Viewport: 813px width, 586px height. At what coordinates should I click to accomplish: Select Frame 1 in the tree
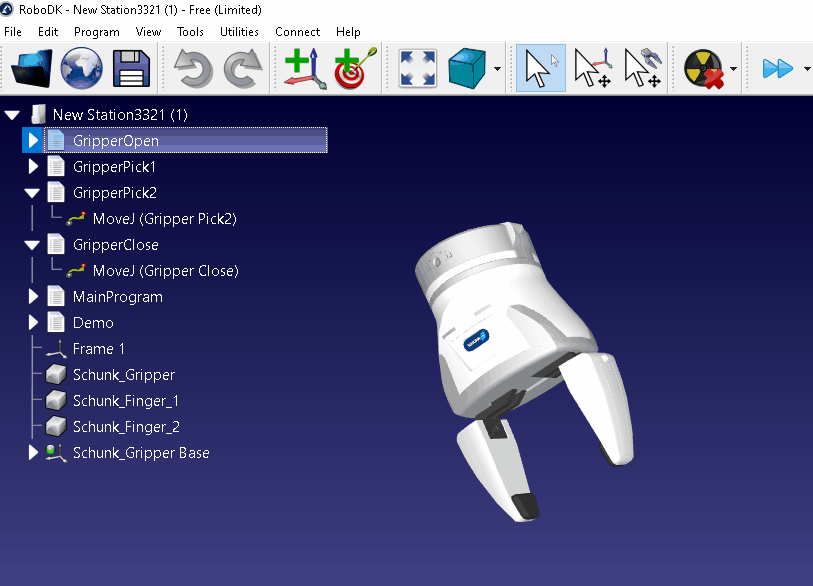[99, 348]
